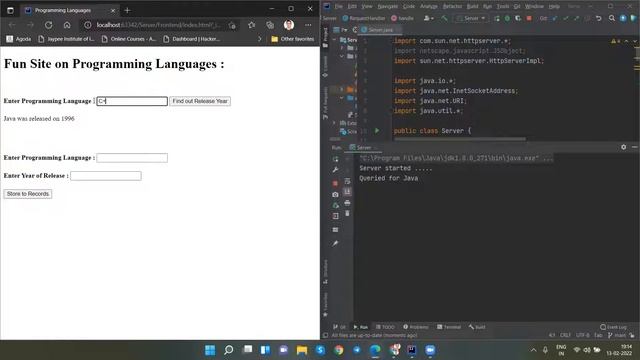Click the wrench icon in Run panel
The image size is (640, 360).
tap(336, 169)
